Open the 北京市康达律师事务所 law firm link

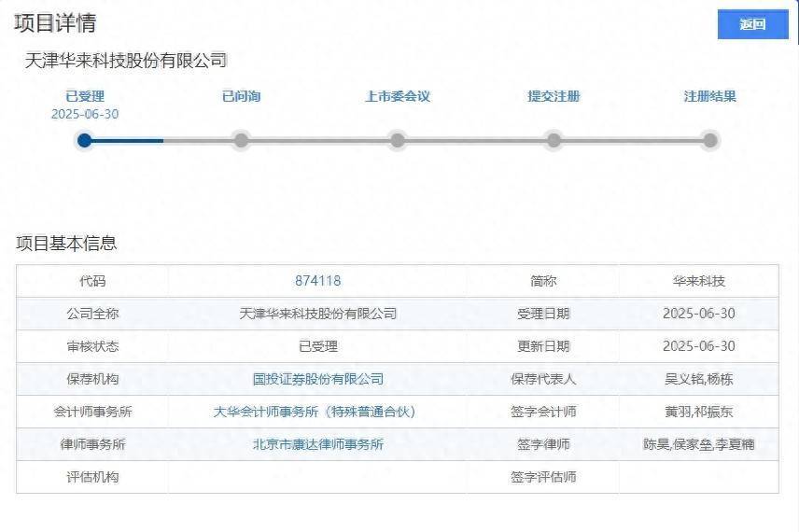(x=318, y=444)
